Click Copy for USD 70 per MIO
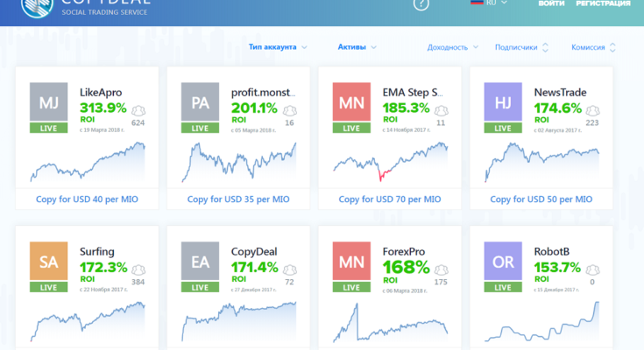The height and width of the screenshot is (350, 644). (389, 199)
